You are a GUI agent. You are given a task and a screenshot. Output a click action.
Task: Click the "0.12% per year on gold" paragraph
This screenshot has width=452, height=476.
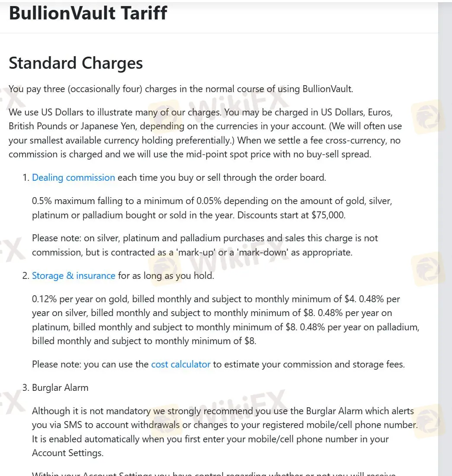tap(225, 320)
